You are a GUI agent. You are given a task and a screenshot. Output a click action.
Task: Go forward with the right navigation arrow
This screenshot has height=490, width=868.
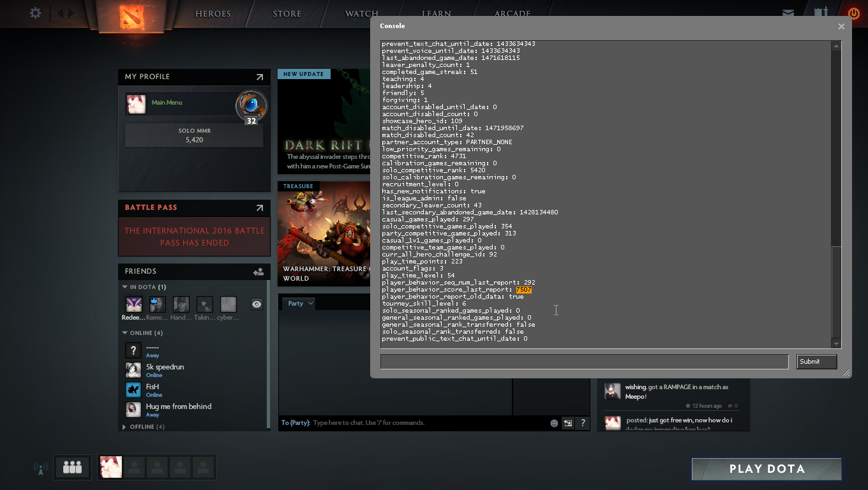coord(71,13)
